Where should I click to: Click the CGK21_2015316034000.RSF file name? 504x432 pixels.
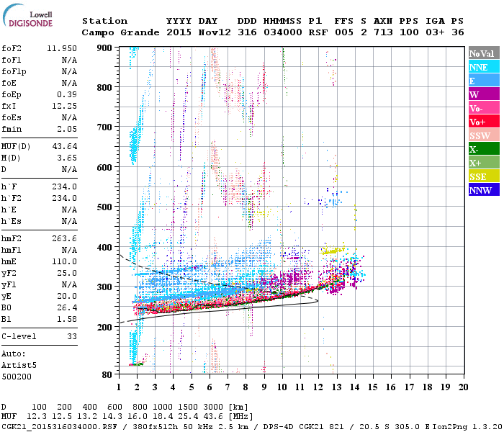(x=60, y=426)
